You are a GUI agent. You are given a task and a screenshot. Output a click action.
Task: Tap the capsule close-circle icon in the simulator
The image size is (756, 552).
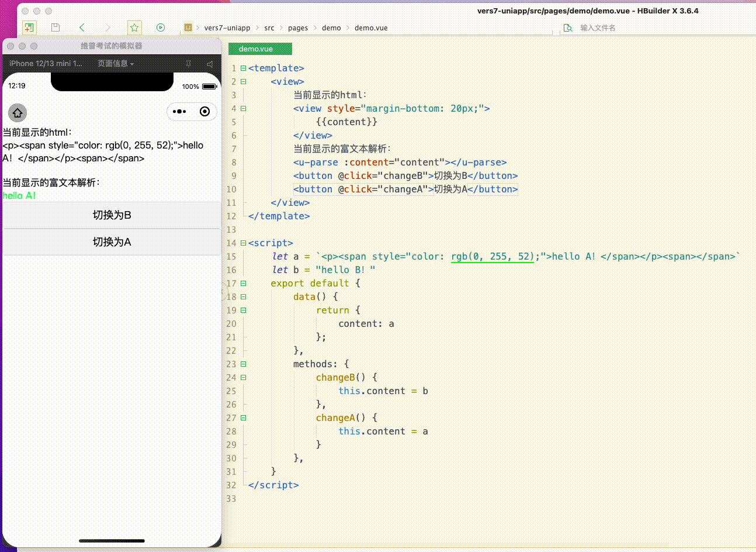(x=204, y=111)
